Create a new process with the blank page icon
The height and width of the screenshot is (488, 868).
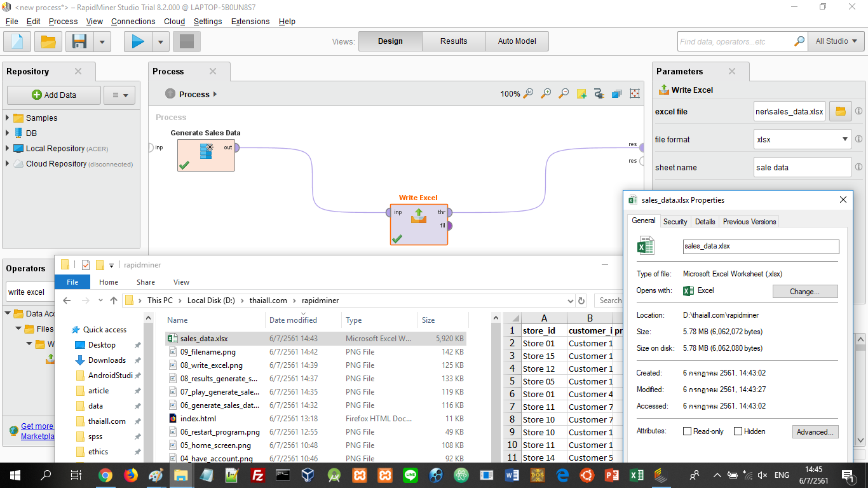click(x=17, y=42)
